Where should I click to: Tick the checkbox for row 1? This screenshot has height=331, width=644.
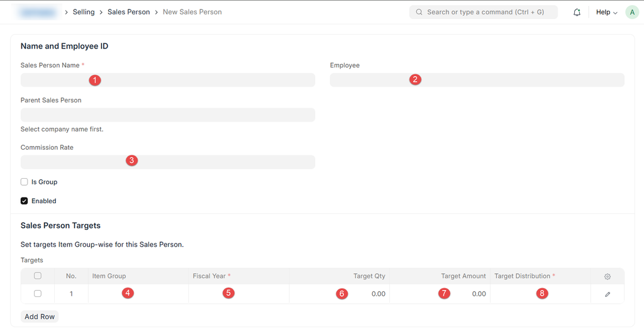38,294
